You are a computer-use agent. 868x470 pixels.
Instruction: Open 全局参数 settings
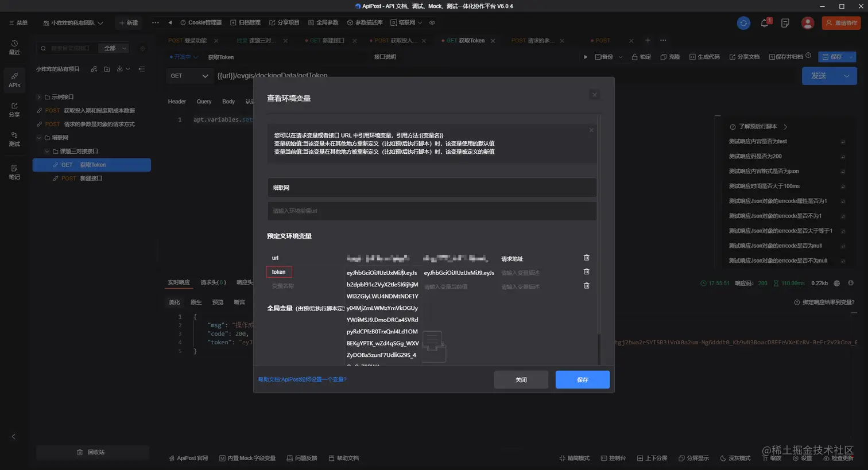(x=323, y=23)
